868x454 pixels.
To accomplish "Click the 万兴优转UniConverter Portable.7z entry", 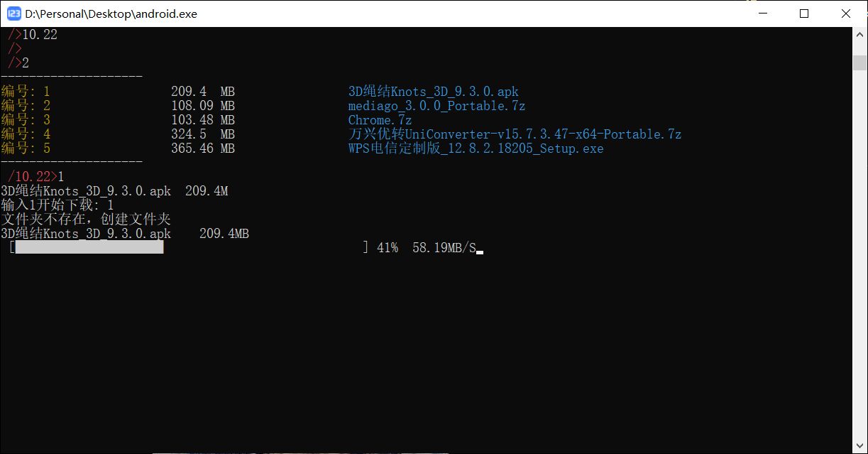I will coord(515,134).
